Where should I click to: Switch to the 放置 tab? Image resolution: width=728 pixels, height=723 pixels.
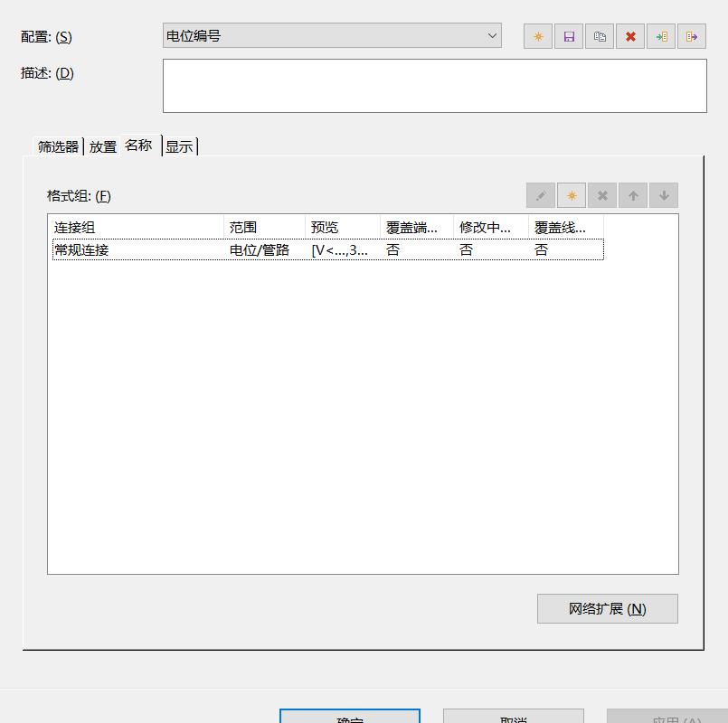102,146
